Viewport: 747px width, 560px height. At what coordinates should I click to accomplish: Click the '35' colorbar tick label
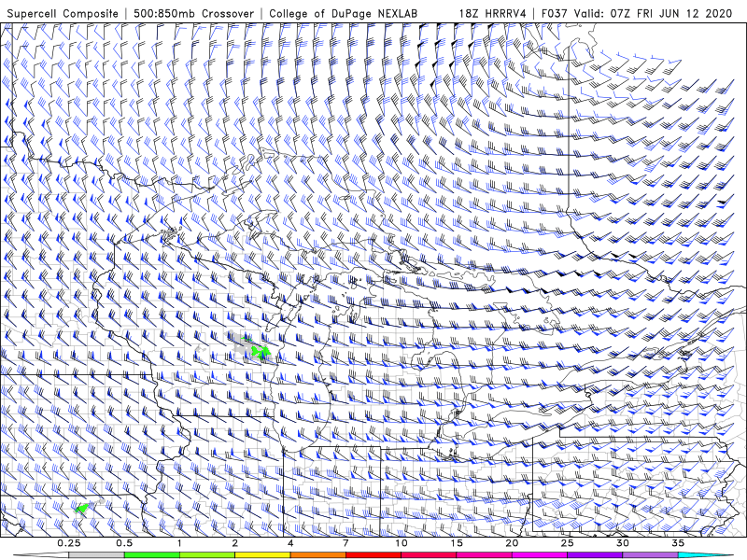pyautogui.click(x=678, y=543)
